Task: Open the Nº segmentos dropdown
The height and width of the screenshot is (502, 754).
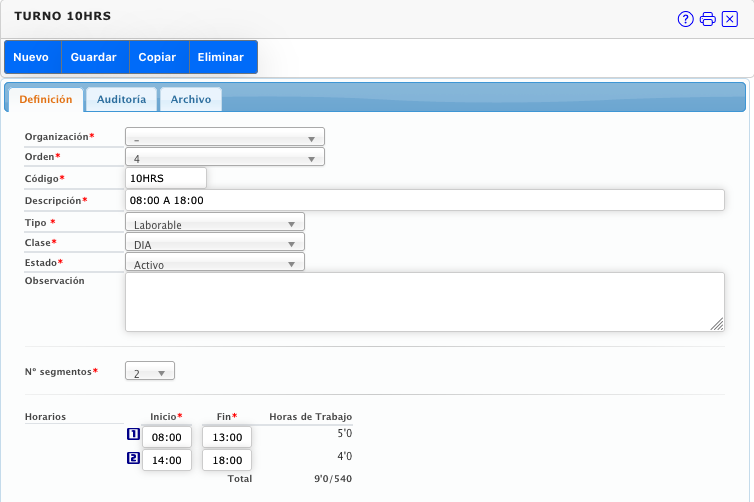Action: coord(150,372)
